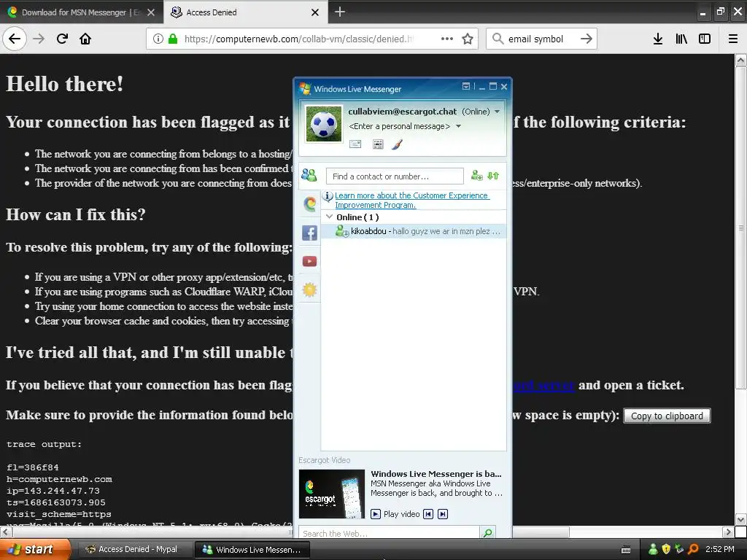Go back using browser back arrow
This screenshot has height=560, width=747.
click(x=15, y=39)
